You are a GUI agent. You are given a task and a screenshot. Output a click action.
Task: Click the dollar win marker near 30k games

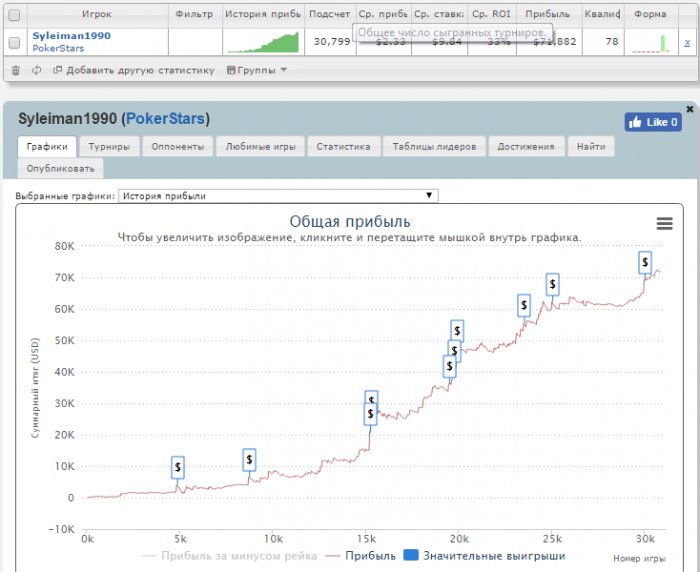point(645,262)
